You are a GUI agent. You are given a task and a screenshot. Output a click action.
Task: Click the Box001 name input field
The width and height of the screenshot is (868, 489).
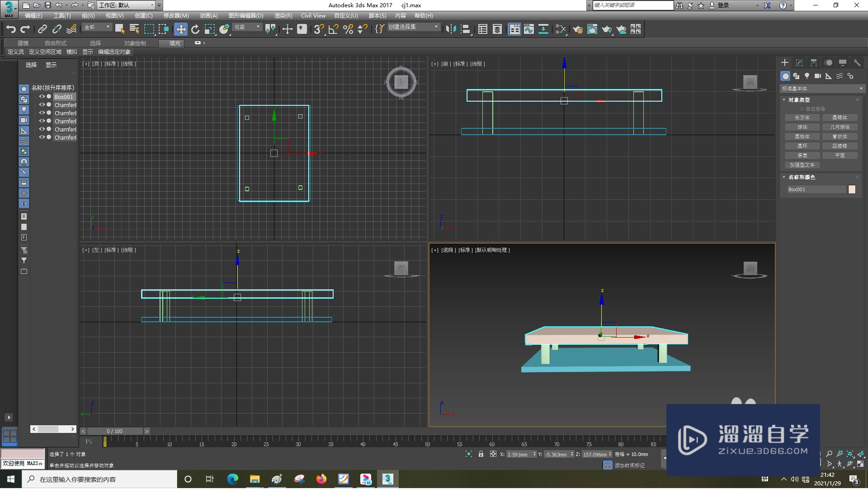[x=817, y=189]
